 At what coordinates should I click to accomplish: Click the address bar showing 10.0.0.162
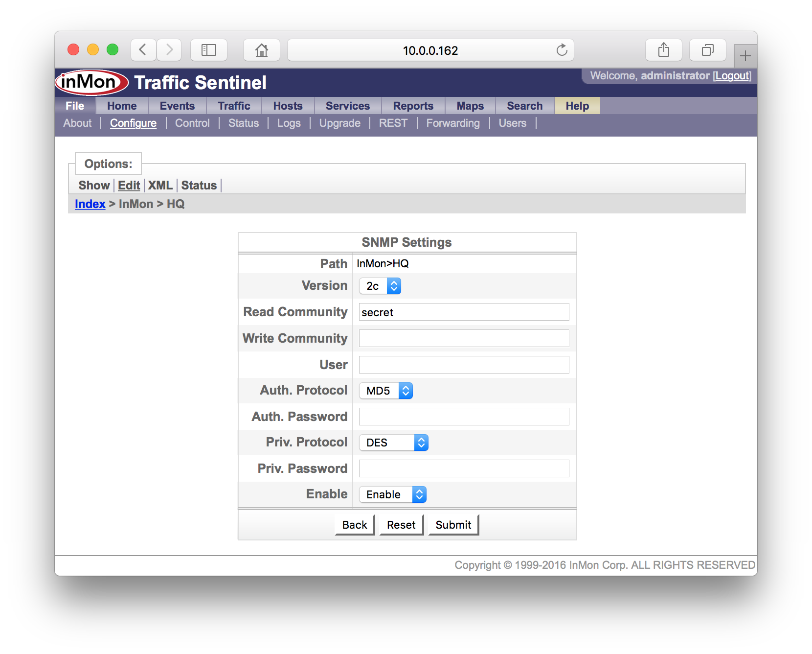click(x=430, y=50)
